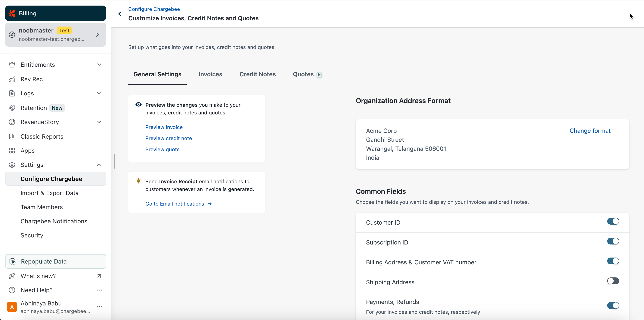Collapse the Settings section chevron
Viewport: 644px width, 320px height.
[99, 165]
